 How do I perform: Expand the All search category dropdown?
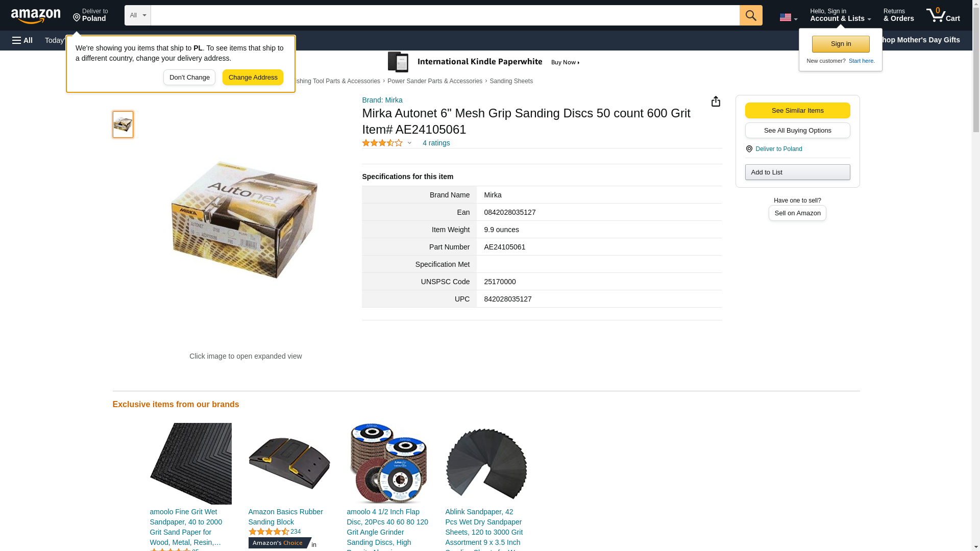point(138,15)
